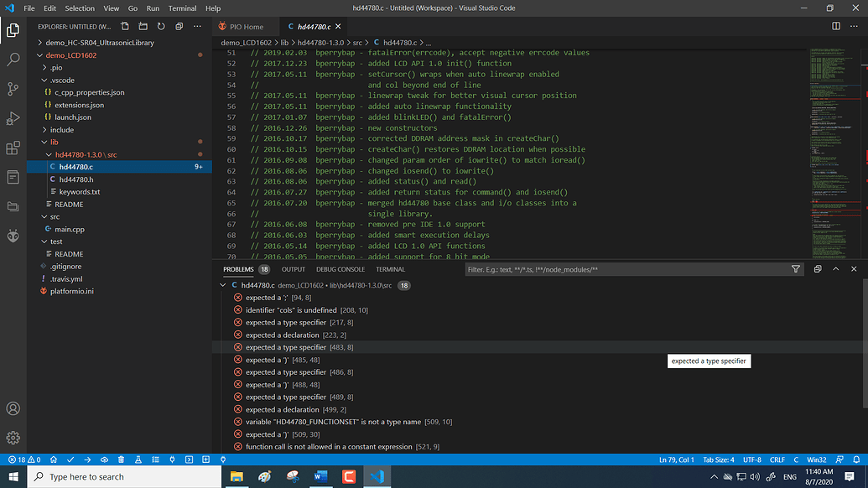Switch to the TERMINAL panel tab

[x=390, y=269]
